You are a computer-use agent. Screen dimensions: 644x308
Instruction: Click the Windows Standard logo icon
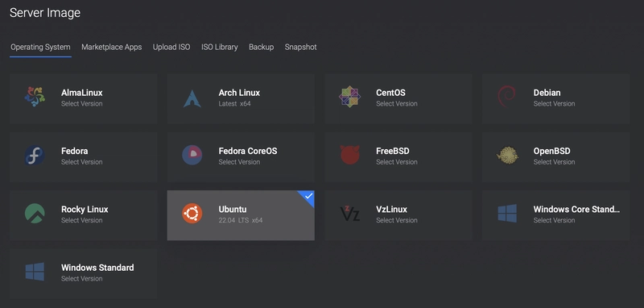35,272
